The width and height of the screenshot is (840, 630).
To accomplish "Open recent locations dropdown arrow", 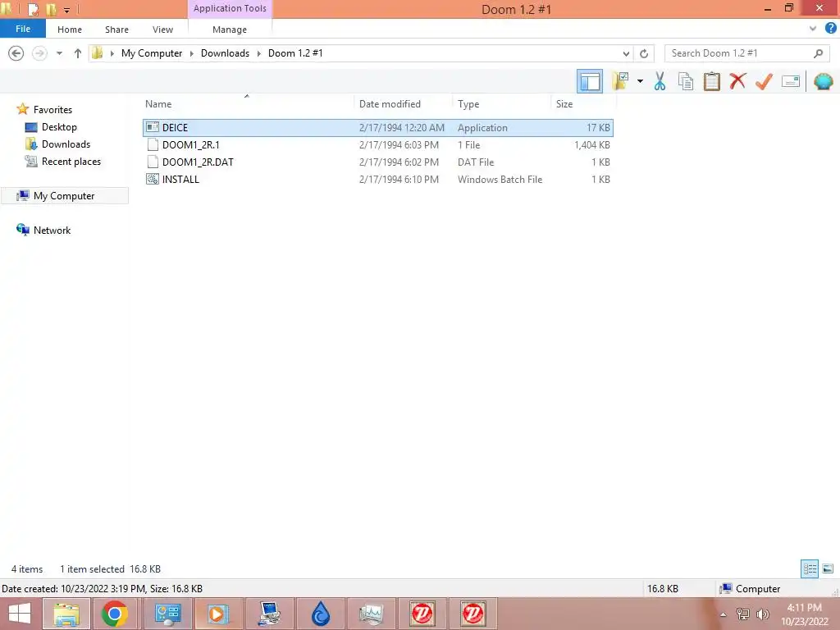I will pos(59,53).
